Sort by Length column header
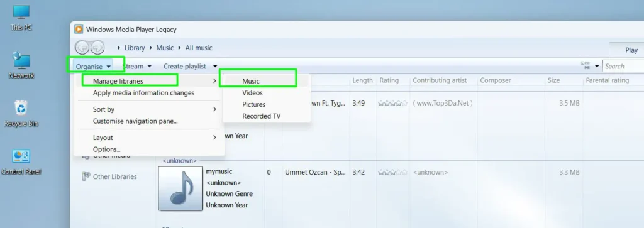The width and height of the screenshot is (644, 228). 363,80
